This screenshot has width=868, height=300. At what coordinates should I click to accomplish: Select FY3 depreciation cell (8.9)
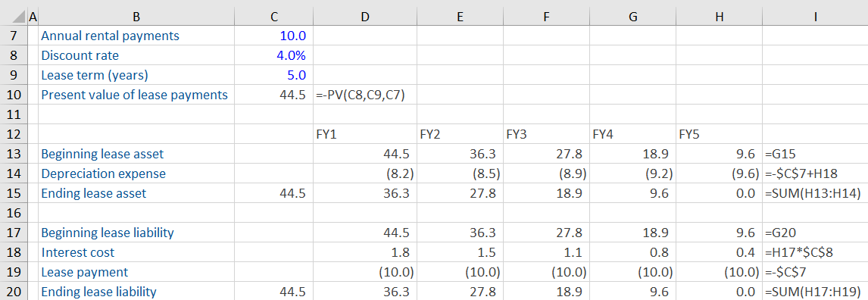546,173
